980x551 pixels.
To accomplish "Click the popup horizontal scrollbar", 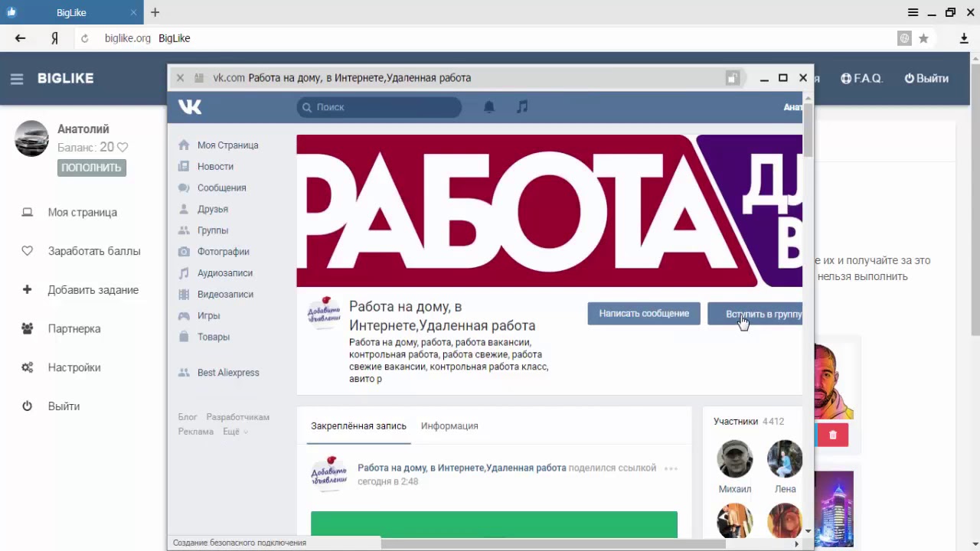I will click(x=553, y=544).
